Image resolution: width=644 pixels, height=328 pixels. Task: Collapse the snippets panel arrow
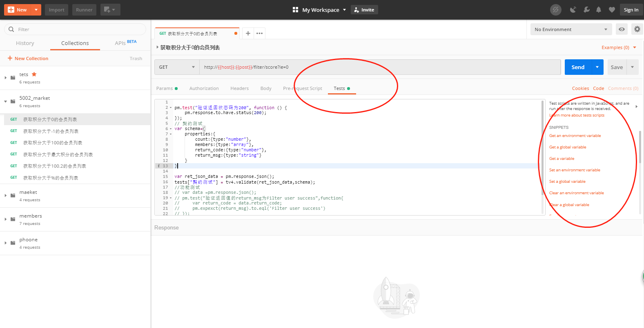click(636, 106)
